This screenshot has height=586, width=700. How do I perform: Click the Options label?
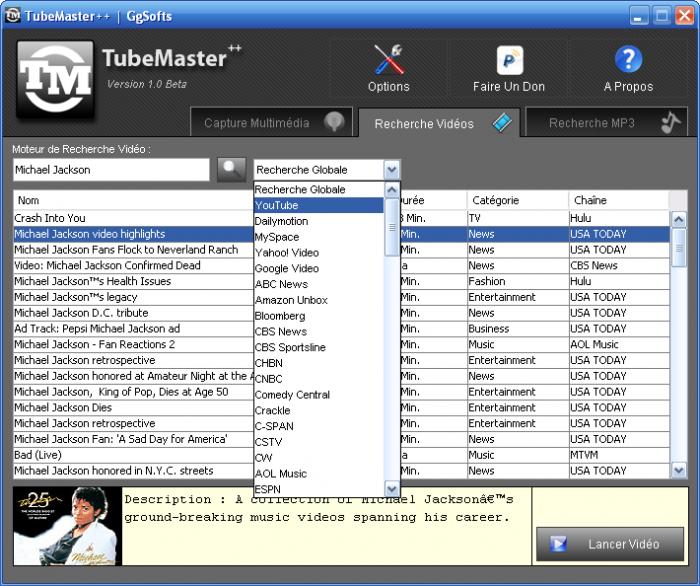coord(388,87)
